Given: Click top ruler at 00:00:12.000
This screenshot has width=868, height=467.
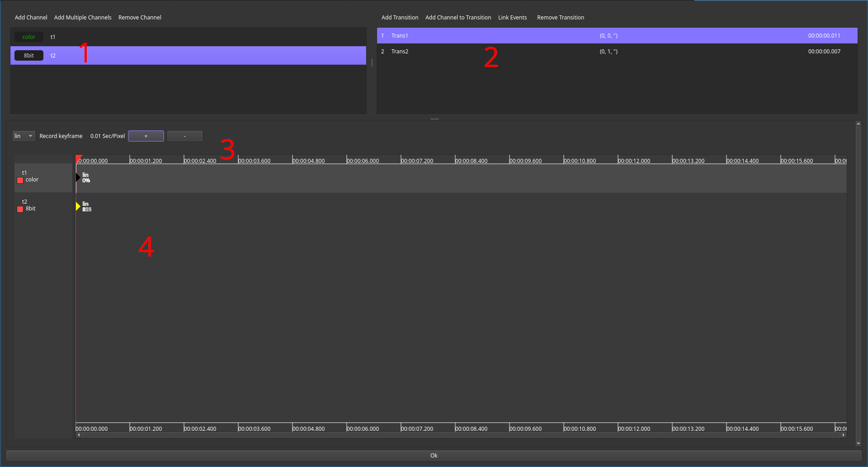Looking at the screenshot, I should tap(634, 161).
